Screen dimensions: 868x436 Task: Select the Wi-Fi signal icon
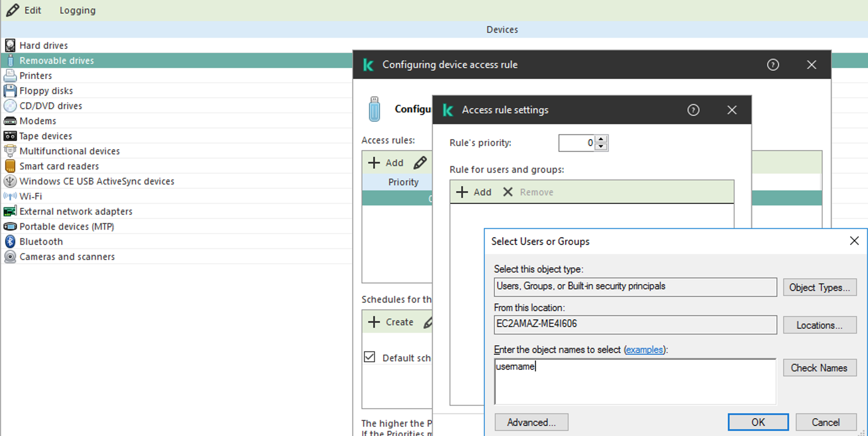10,196
